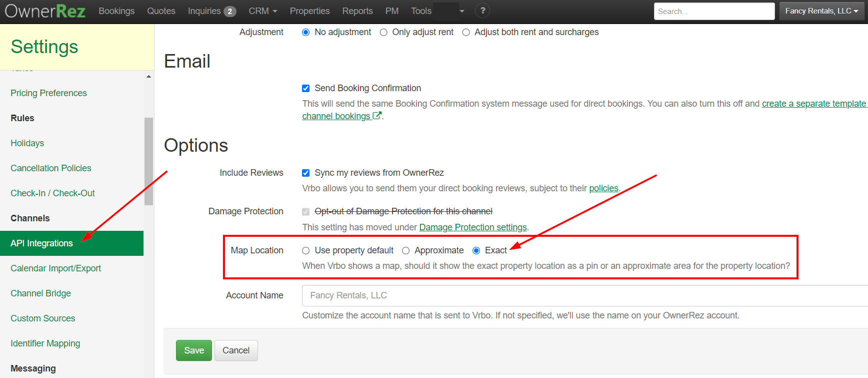Open the Fancy Rentals, LLC account dropdown
The image size is (868, 378).
(821, 11)
